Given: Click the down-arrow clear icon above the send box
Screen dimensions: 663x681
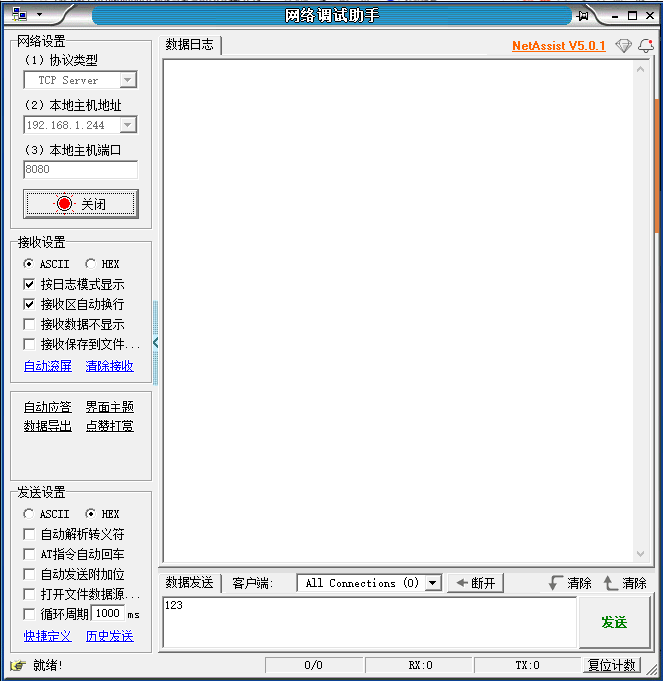Looking at the screenshot, I should pyautogui.click(x=556, y=583).
